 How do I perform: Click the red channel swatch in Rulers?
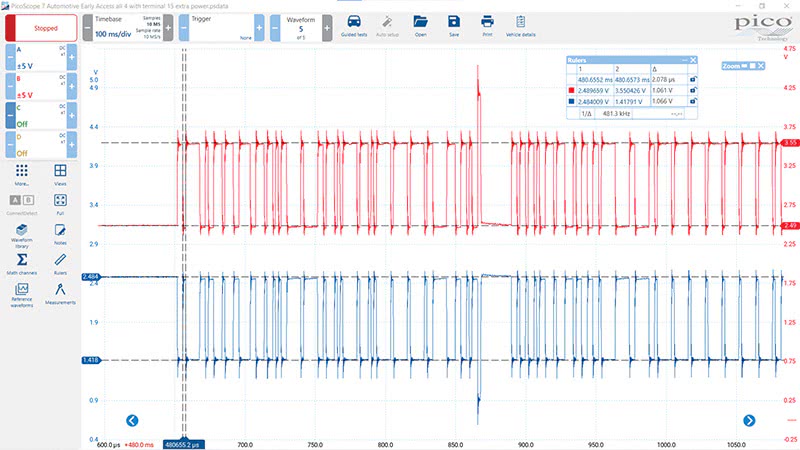571,90
